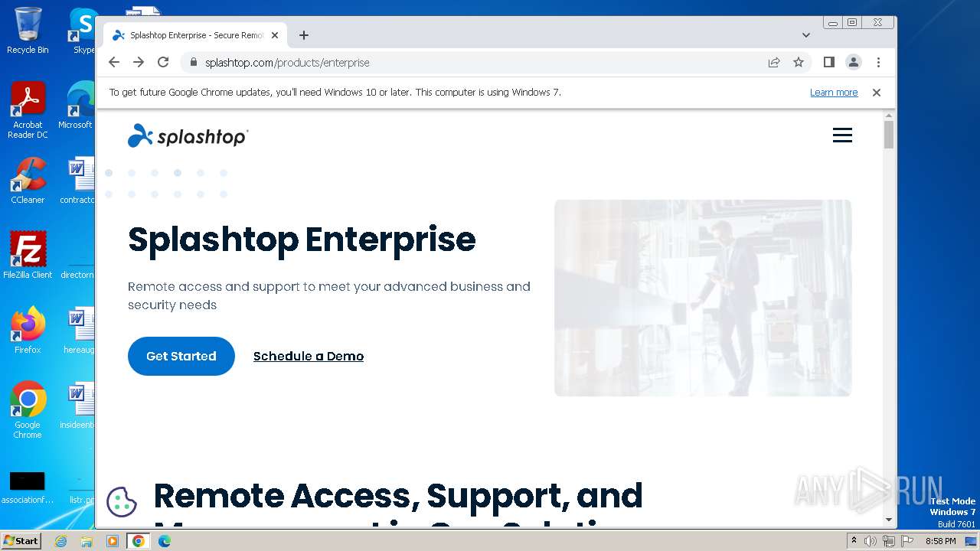This screenshot has width=980, height=551.
Task: Open Microsoft Edge from taskbar
Action: click(x=165, y=541)
